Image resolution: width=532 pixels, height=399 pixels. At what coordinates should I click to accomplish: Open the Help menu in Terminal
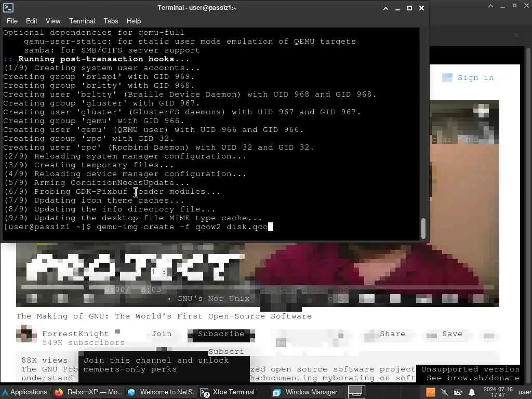click(134, 21)
